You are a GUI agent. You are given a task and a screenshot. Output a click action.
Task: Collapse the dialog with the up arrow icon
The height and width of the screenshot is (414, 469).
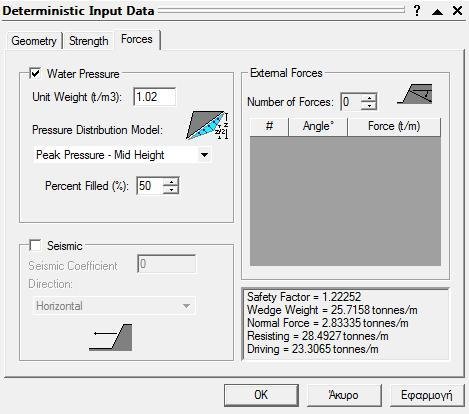(x=437, y=12)
